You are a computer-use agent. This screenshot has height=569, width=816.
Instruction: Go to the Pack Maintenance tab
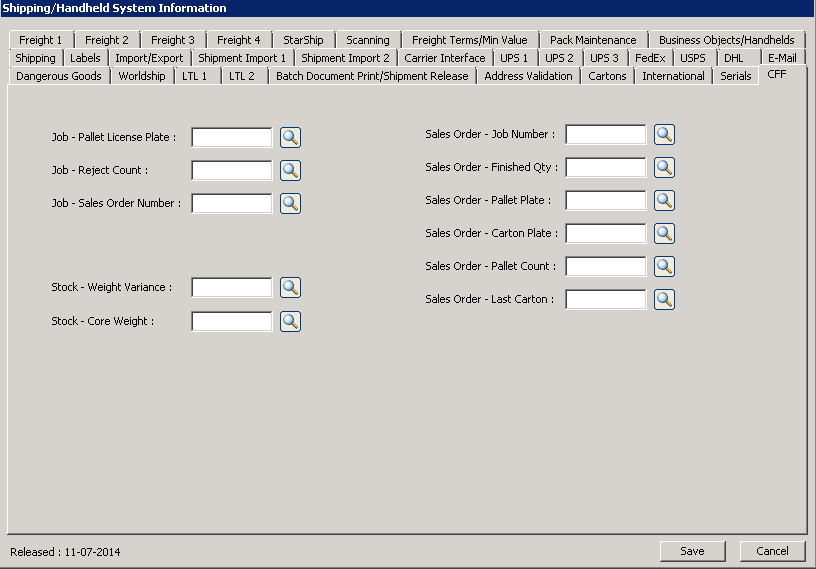point(593,40)
